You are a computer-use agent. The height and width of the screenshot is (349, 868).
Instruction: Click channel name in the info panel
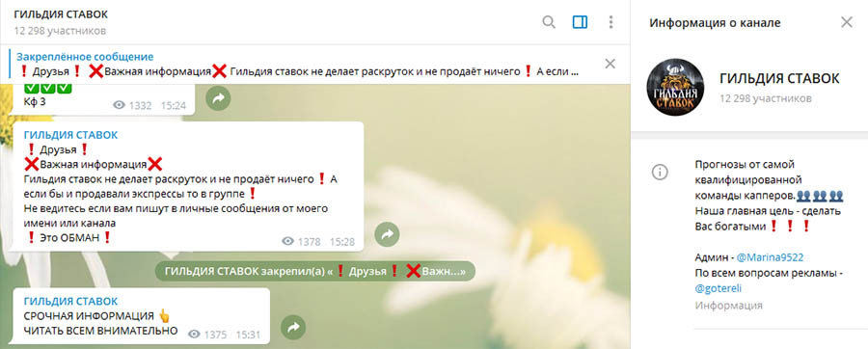(779, 78)
